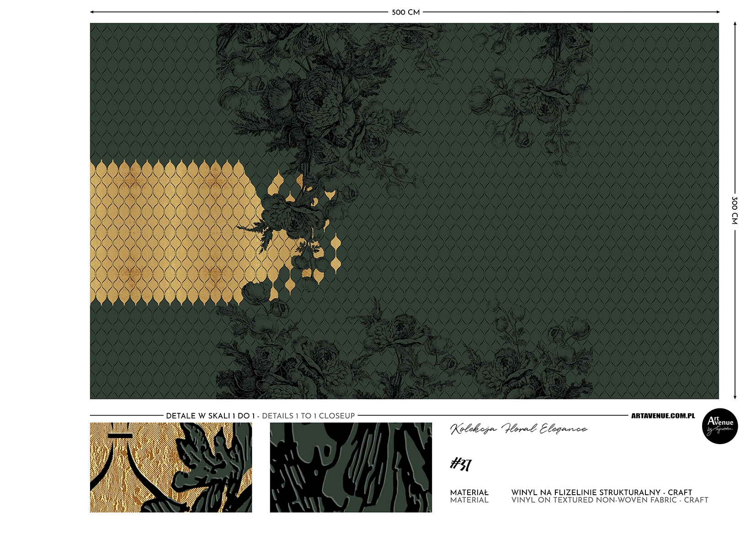Click the Winyl na flizelinie strukturalnym text
Viewport: 756px width, 534px height.
[602, 492]
